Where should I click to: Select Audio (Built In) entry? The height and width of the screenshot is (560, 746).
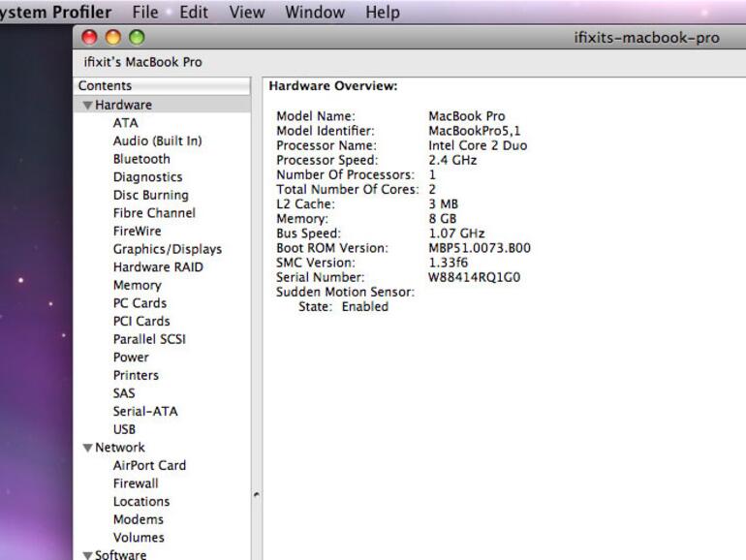tap(158, 141)
